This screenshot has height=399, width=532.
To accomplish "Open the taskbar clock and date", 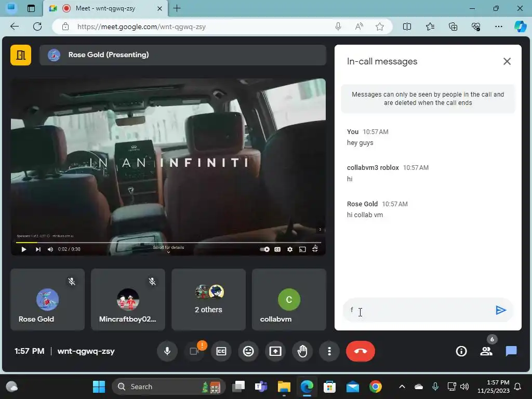I will (x=494, y=387).
